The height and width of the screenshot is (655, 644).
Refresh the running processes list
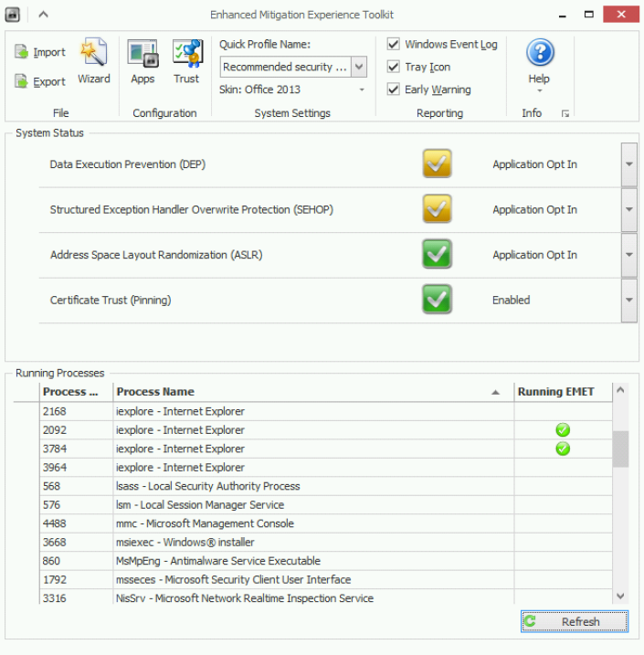(575, 622)
